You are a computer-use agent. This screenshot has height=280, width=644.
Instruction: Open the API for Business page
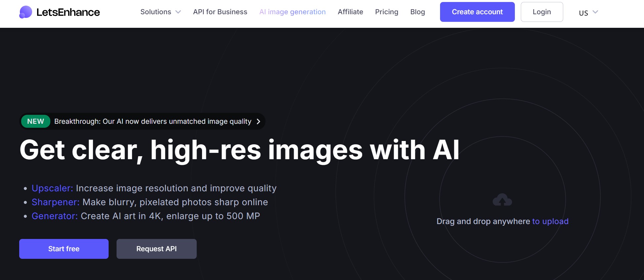point(220,12)
